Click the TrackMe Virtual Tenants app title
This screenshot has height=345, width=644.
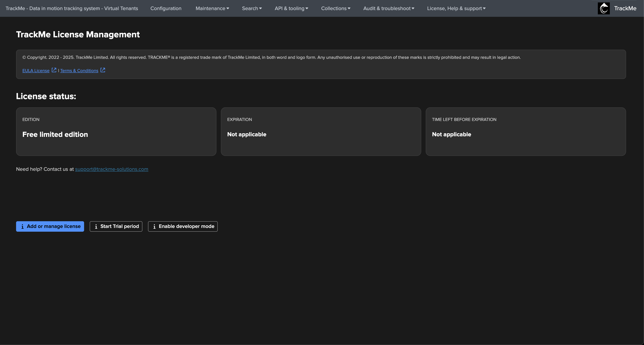[72, 8]
